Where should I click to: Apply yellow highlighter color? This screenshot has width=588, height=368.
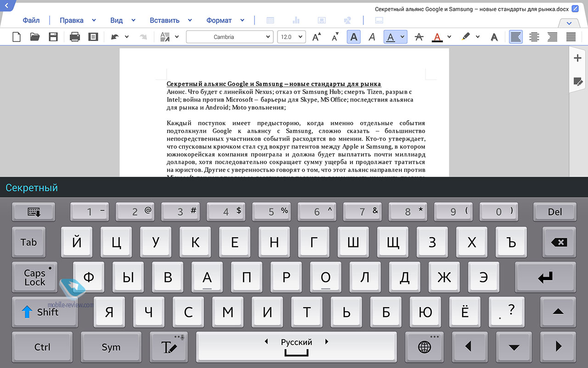(466, 37)
